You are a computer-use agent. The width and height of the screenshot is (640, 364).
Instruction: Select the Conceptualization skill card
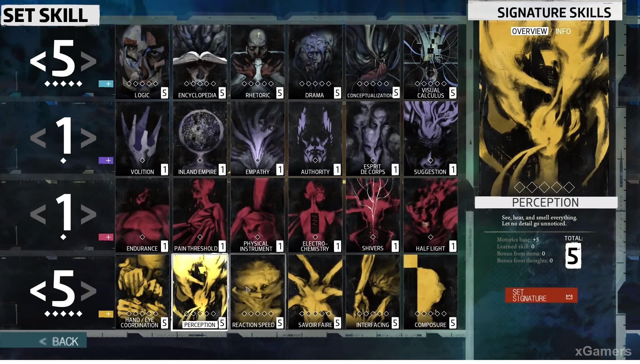pyautogui.click(x=373, y=62)
